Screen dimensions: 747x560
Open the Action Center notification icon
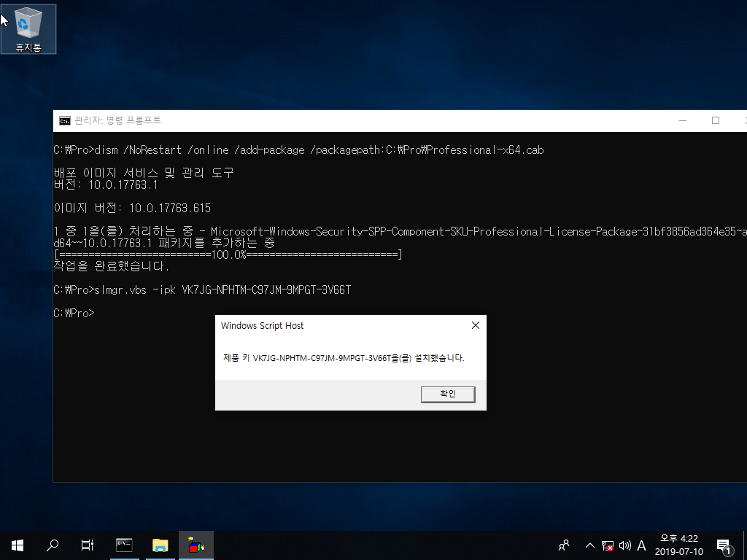[724, 545]
